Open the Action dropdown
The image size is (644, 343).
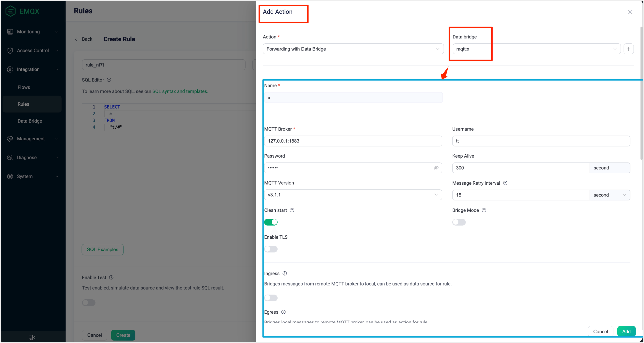click(x=353, y=49)
